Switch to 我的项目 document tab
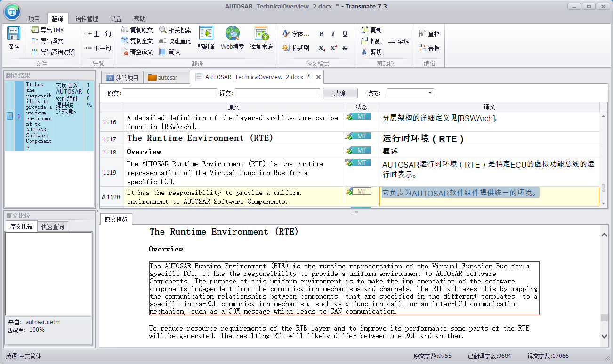This screenshot has height=364, width=613. coord(122,77)
